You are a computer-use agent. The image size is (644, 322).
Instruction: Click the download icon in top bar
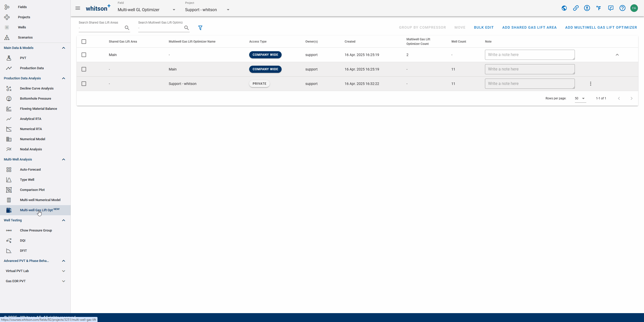pyautogui.click(x=587, y=8)
